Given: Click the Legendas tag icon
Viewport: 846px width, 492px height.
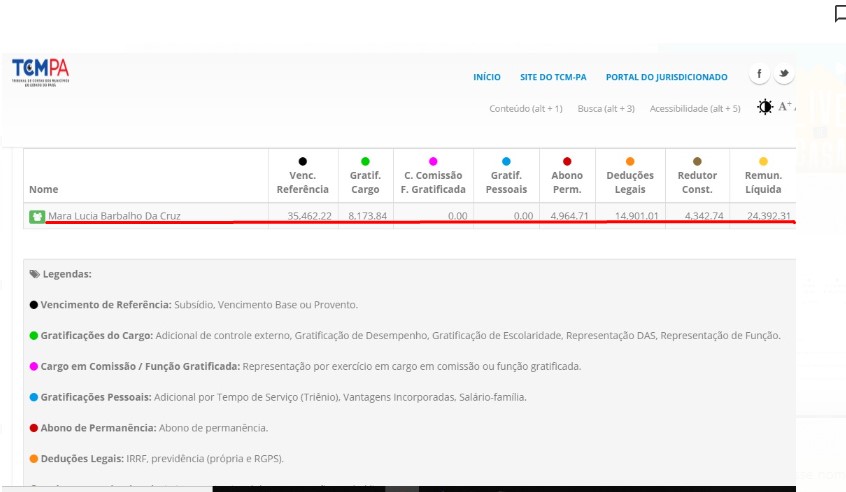Looking at the screenshot, I should (34, 273).
